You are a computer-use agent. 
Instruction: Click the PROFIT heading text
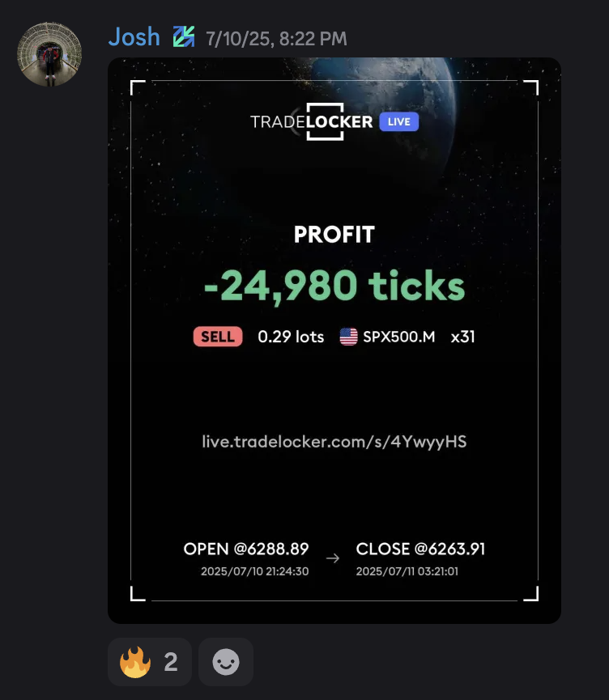334,235
